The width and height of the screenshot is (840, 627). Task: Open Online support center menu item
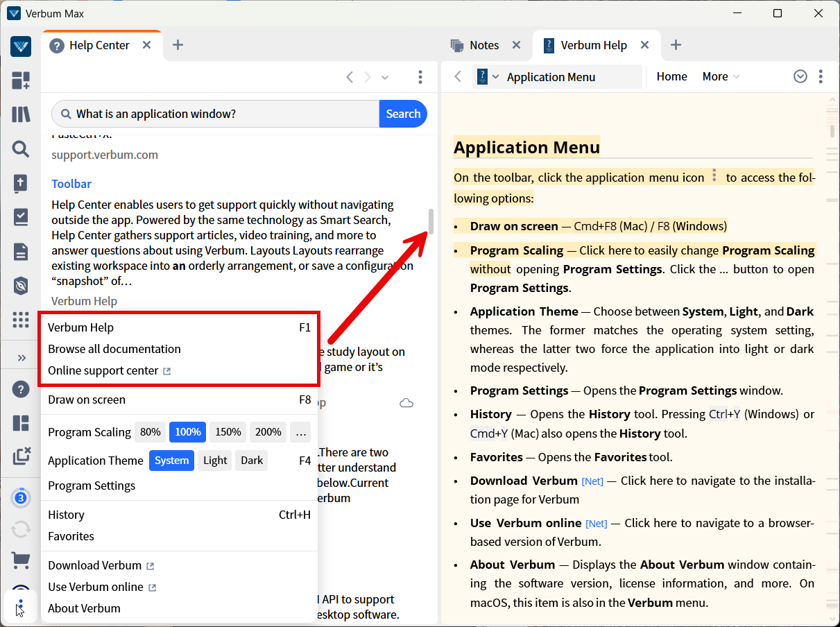(179, 370)
